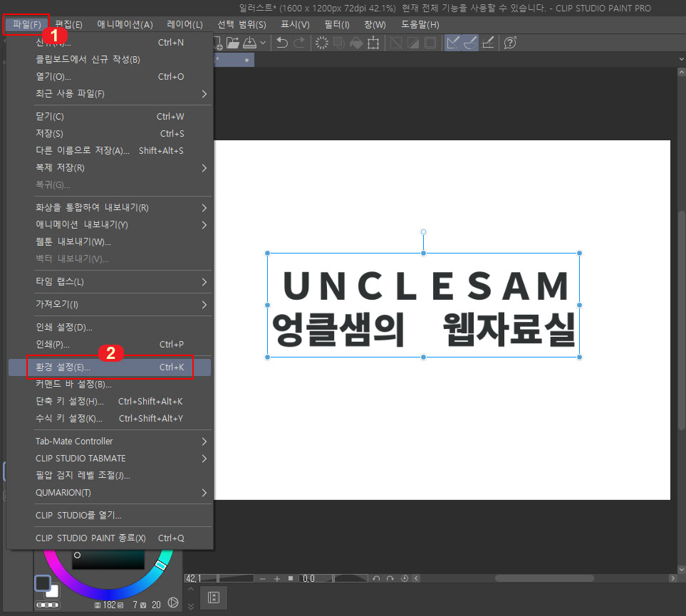
Task: Click the Clear (dotted circle) icon
Action: (x=321, y=43)
